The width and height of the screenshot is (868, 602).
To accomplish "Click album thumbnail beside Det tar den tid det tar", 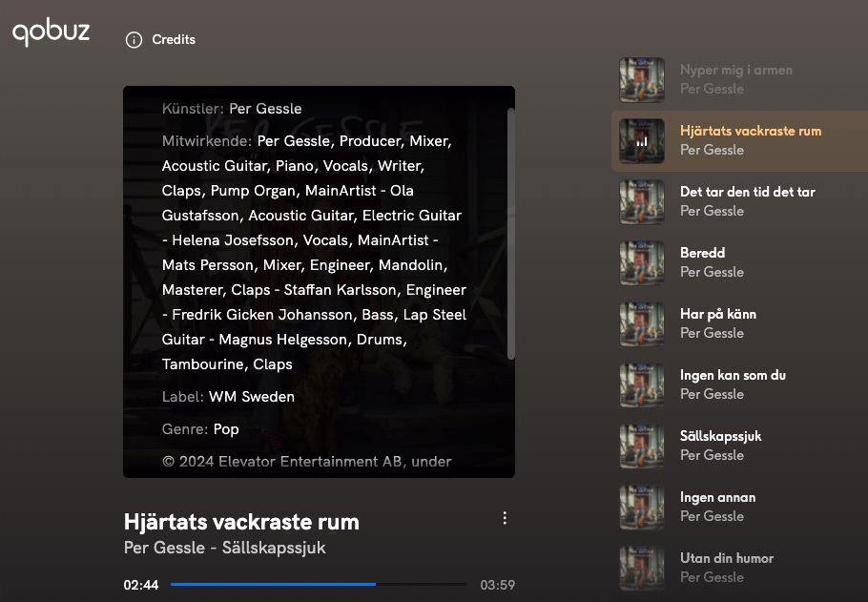I will (x=642, y=202).
